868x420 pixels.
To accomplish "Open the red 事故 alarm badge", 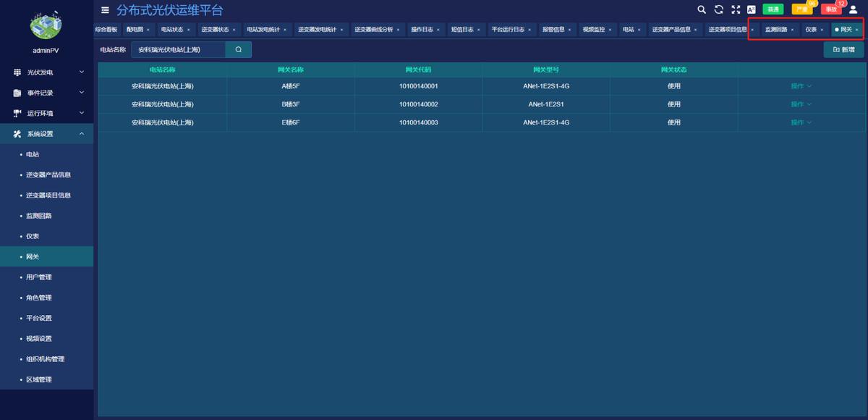I will click(831, 9).
